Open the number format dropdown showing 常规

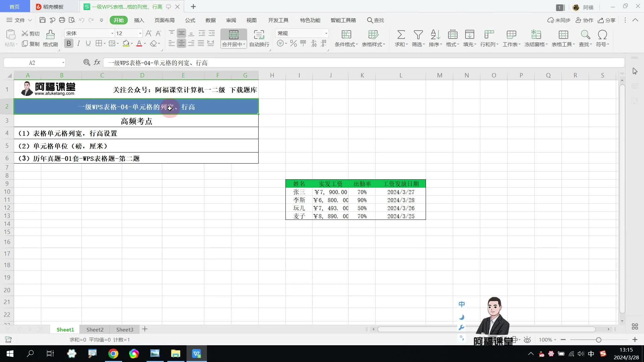click(x=326, y=34)
